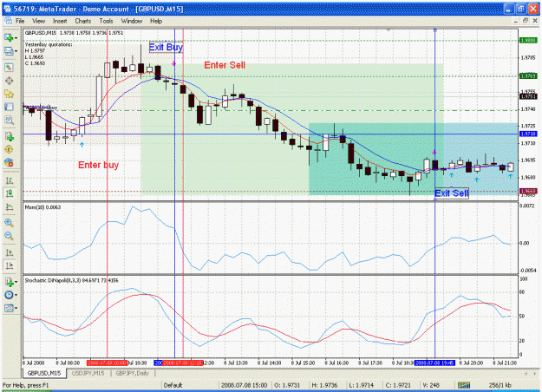Screen dimensions: 542x392
Task: Select the 'Enter buy' text label
Action: 99,165
